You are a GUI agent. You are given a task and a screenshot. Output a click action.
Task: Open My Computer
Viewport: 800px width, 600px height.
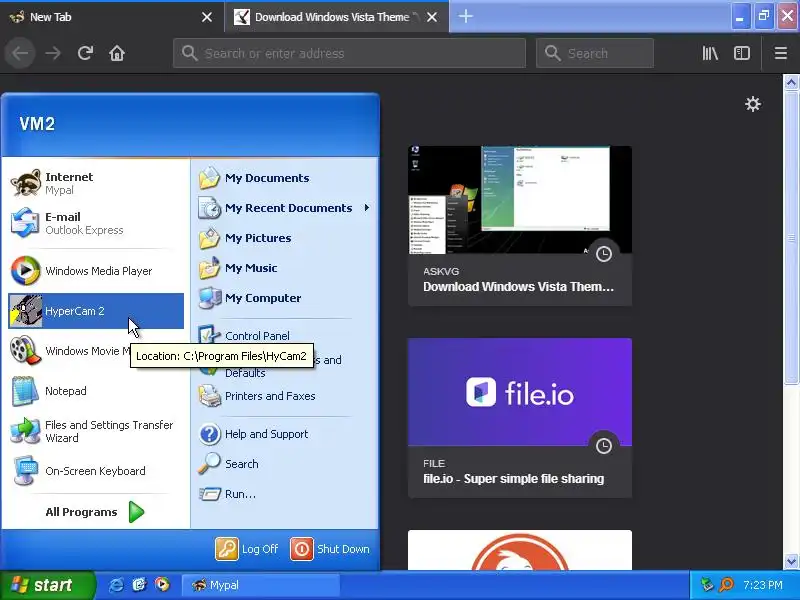coord(283,298)
